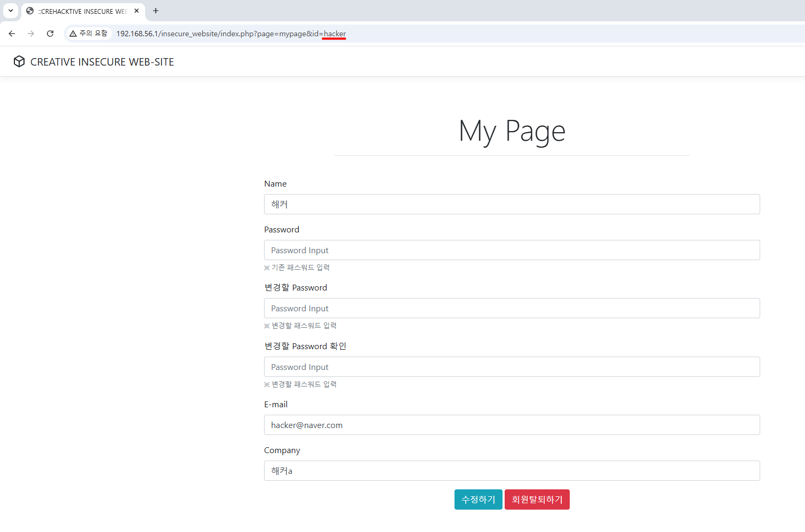This screenshot has width=805, height=532.
Task: Click the Company label
Action: [282, 450]
